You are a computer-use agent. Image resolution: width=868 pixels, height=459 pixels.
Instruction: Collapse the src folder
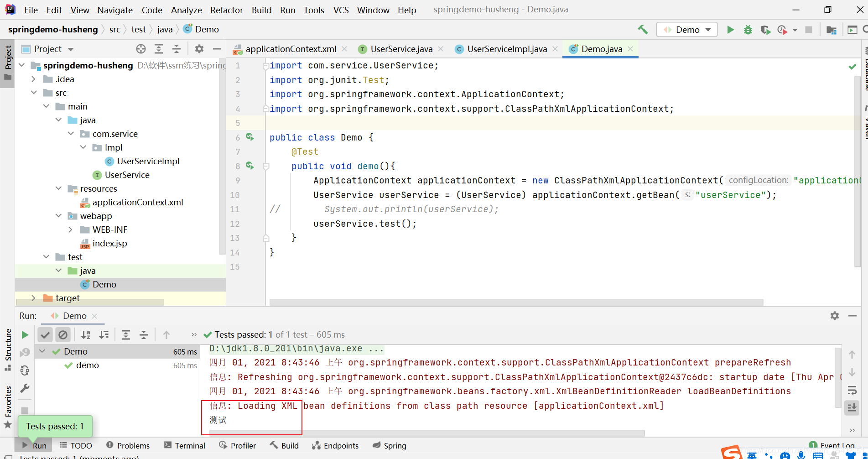pos(33,93)
